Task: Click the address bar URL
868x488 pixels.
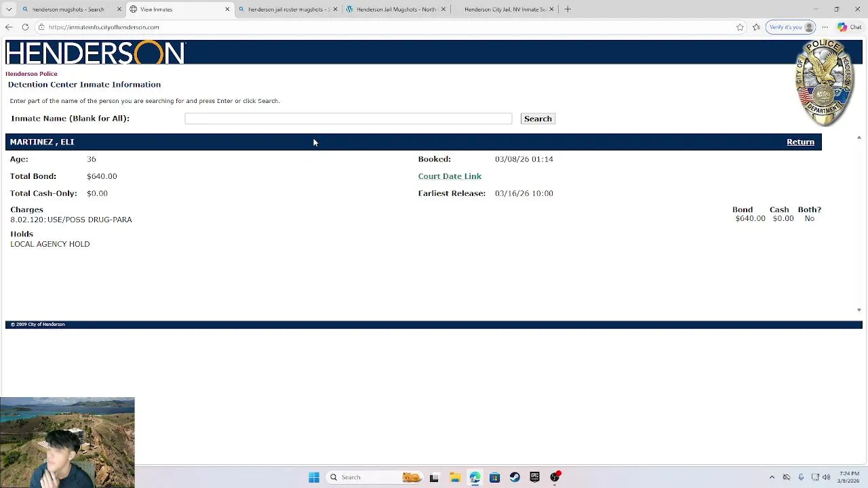Action: pos(104,27)
